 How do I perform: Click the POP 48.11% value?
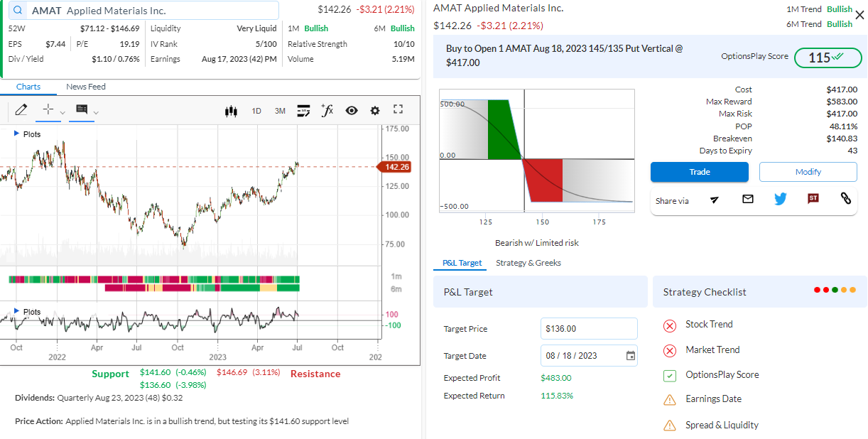click(844, 126)
